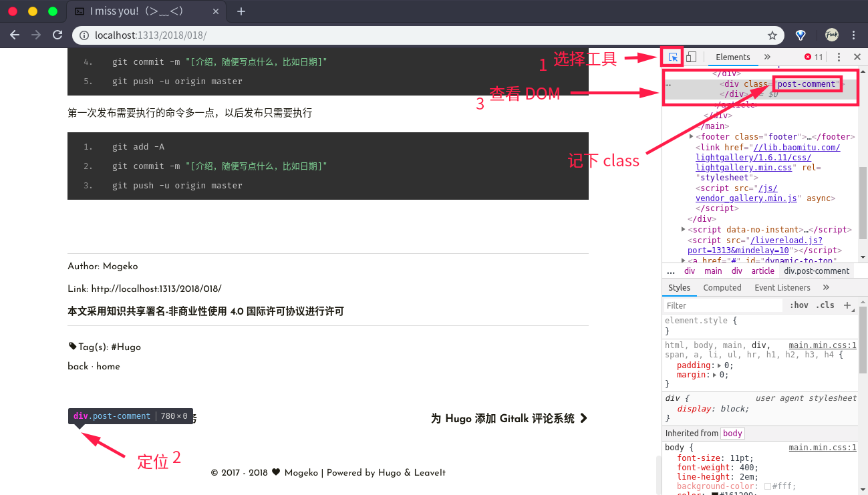Select the post-comment class attribute value
The height and width of the screenshot is (495, 868).
point(807,84)
